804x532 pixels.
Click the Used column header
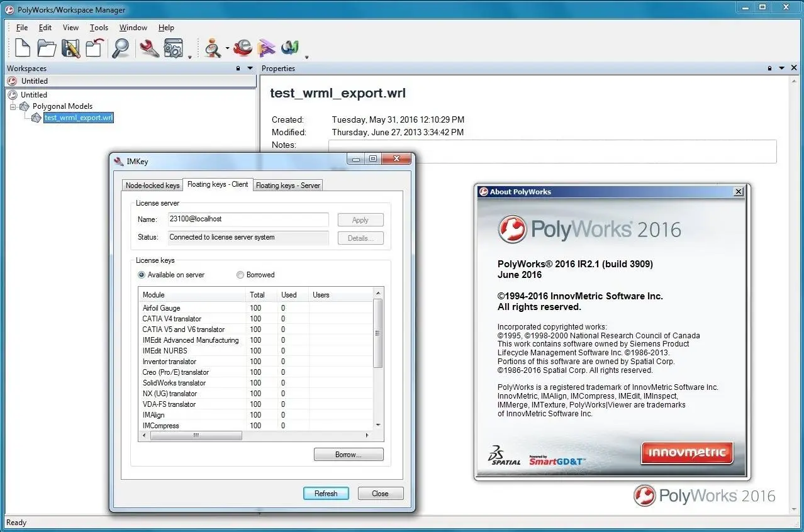[x=293, y=294]
